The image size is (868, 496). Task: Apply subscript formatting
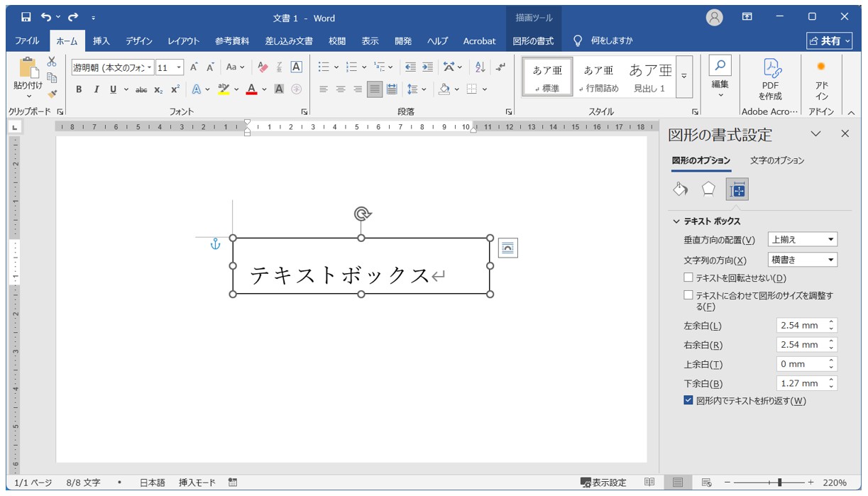(158, 89)
